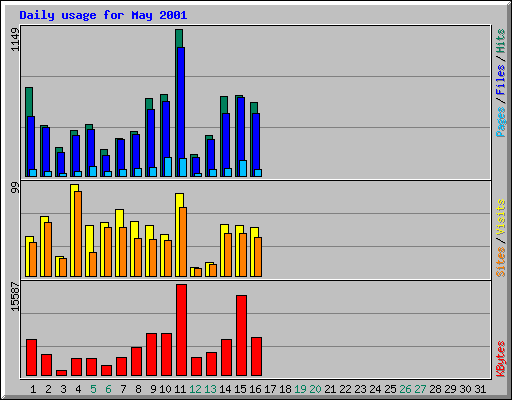Click day 30 on the x-axis
Viewport: 512px width, 400px height.
click(x=465, y=389)
